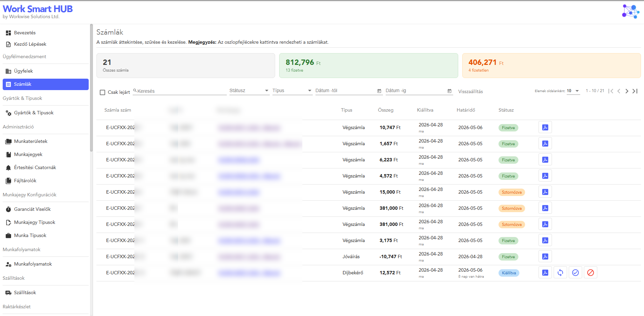
Task: Open PDF for the 4,572 Ft invoice
Action: [545, 176]
